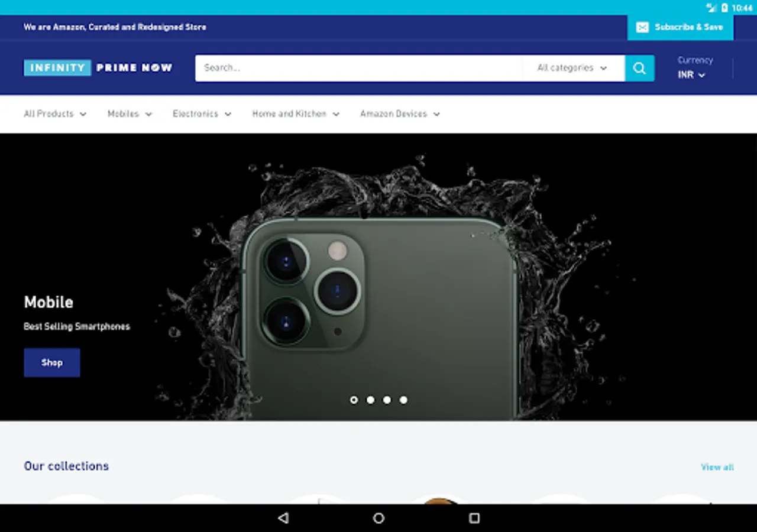757x532 pixels.
Task: Tap the Android home circle button
Action: 378,518
